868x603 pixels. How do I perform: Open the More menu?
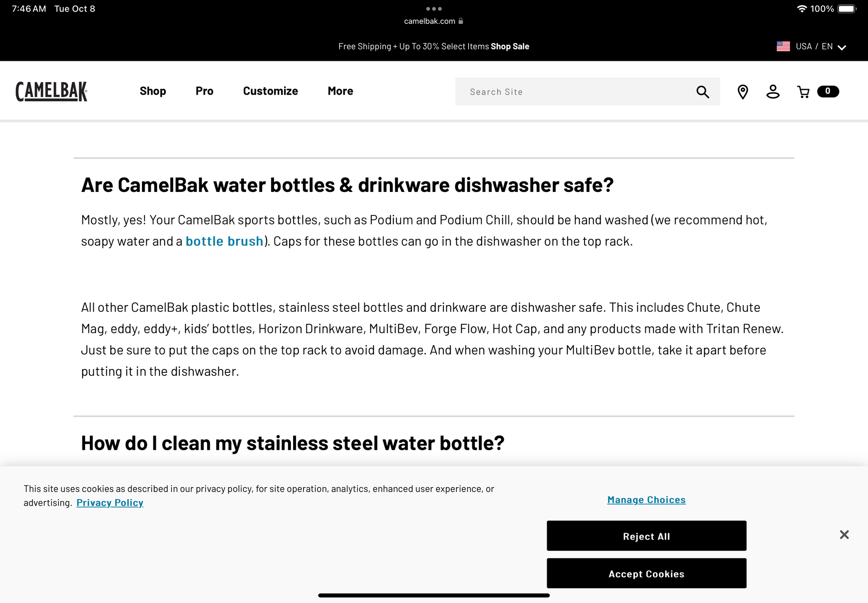(340, 91)
